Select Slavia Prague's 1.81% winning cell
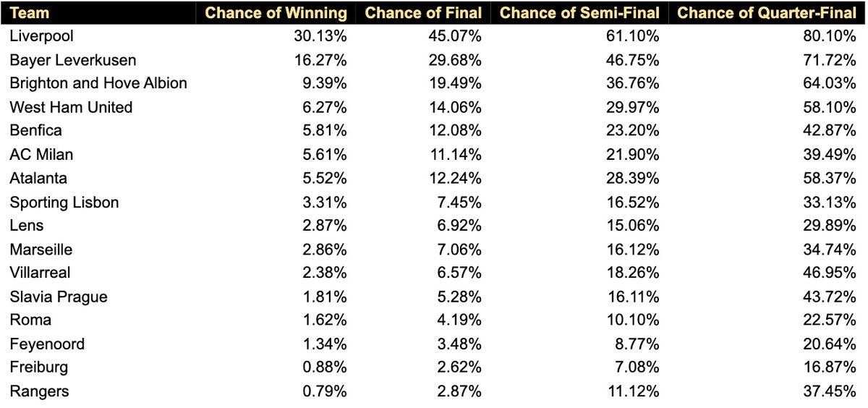This screenshot has height=408, width=868. [x=325, y=297]
